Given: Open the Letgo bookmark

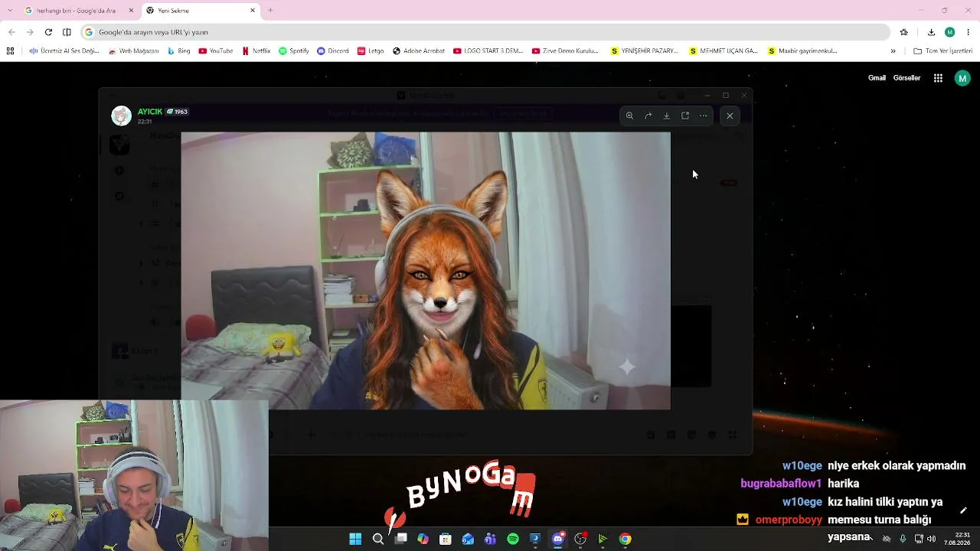Looking at the screenshot, I should point(371,51).
